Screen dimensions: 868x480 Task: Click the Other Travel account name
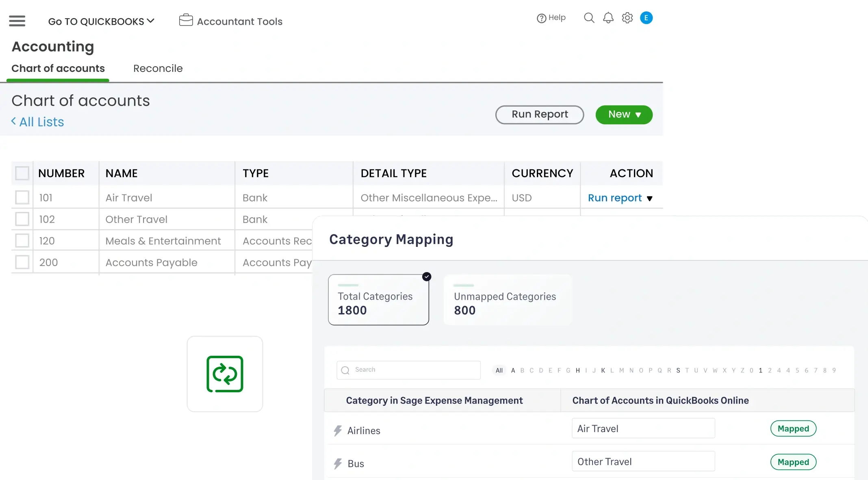point(137,219)
